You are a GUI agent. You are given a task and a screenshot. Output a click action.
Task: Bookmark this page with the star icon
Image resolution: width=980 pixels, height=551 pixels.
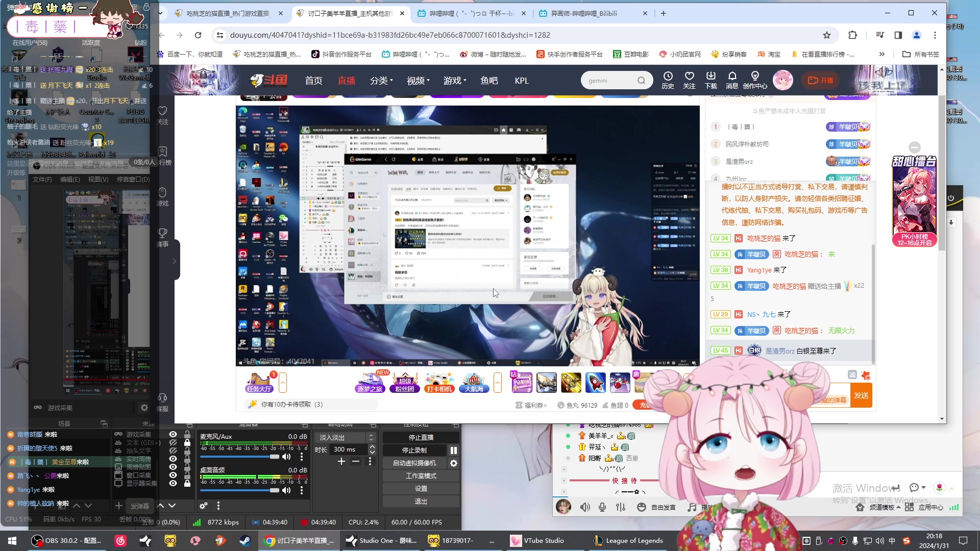tap(827, 35)
